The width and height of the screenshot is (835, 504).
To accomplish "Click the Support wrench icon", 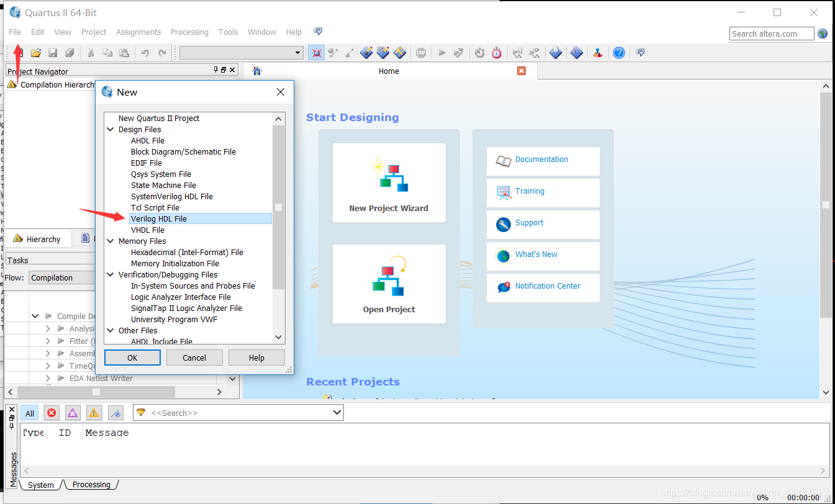I will (503, 224).
